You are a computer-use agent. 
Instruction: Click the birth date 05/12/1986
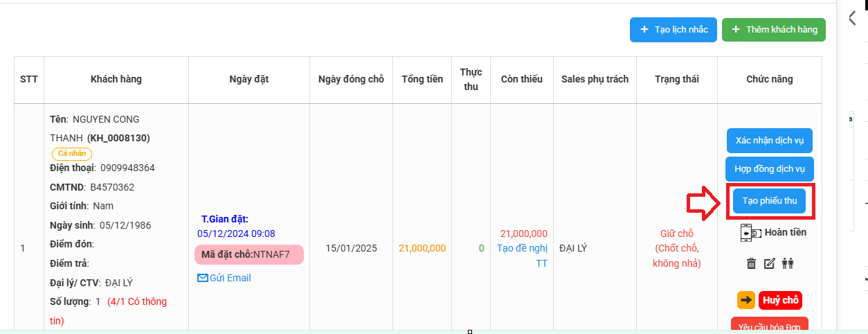point(125,225)
